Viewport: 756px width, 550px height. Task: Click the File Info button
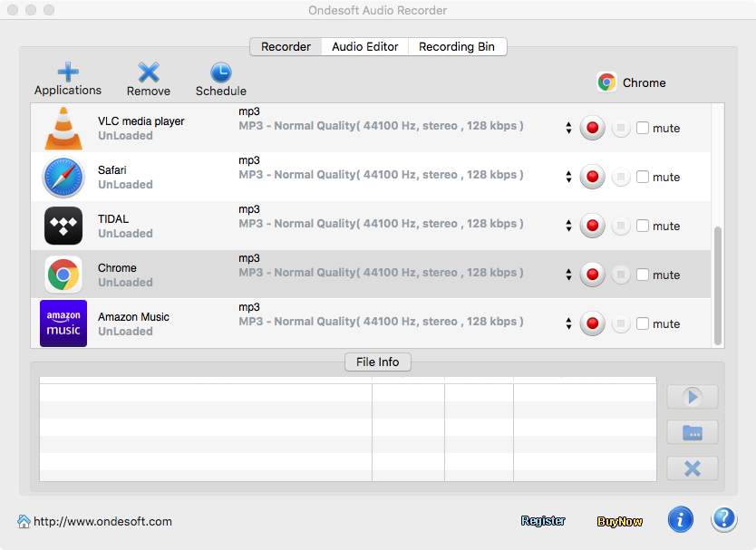click(377, 362)
